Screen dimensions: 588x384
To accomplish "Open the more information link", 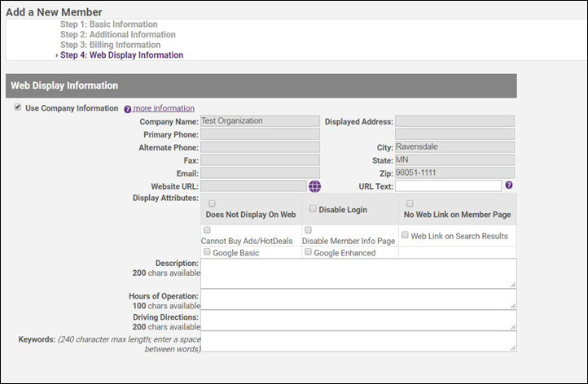I will (164, 108).
